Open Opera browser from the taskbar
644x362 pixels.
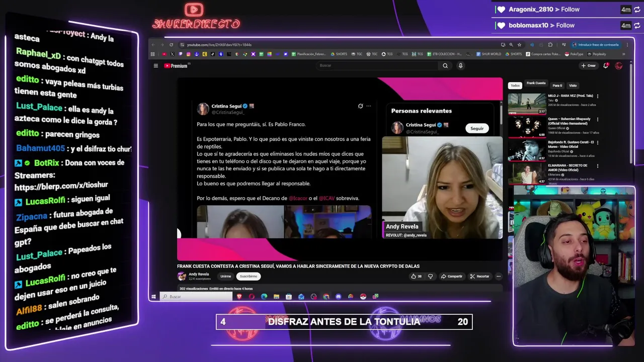252,297
